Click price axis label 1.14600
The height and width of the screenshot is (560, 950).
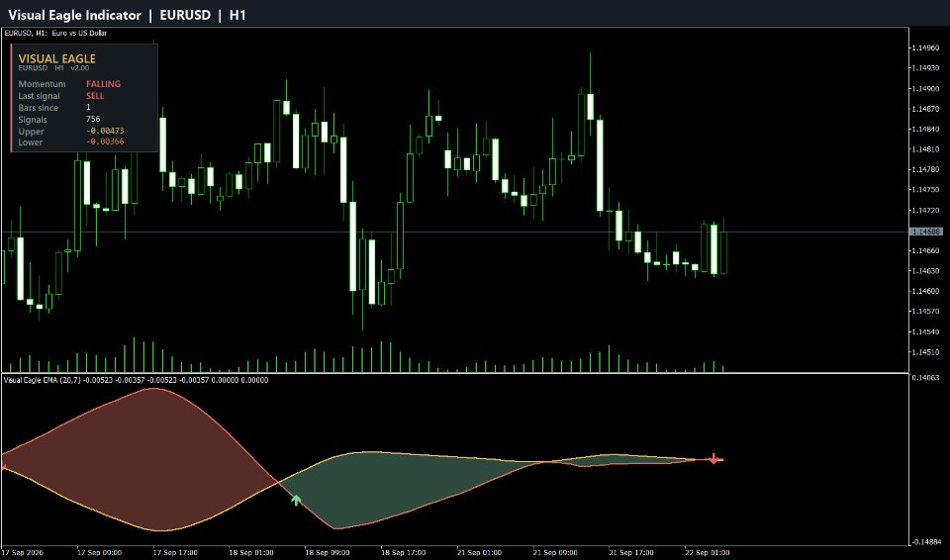(x=926, y=291)
